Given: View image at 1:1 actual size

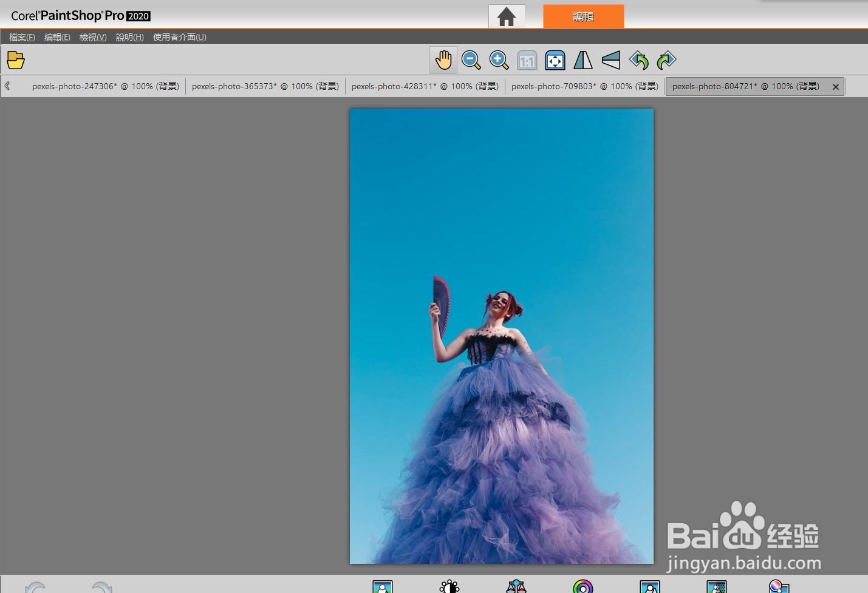Looking at the screenshot, I should click(527, 60).
